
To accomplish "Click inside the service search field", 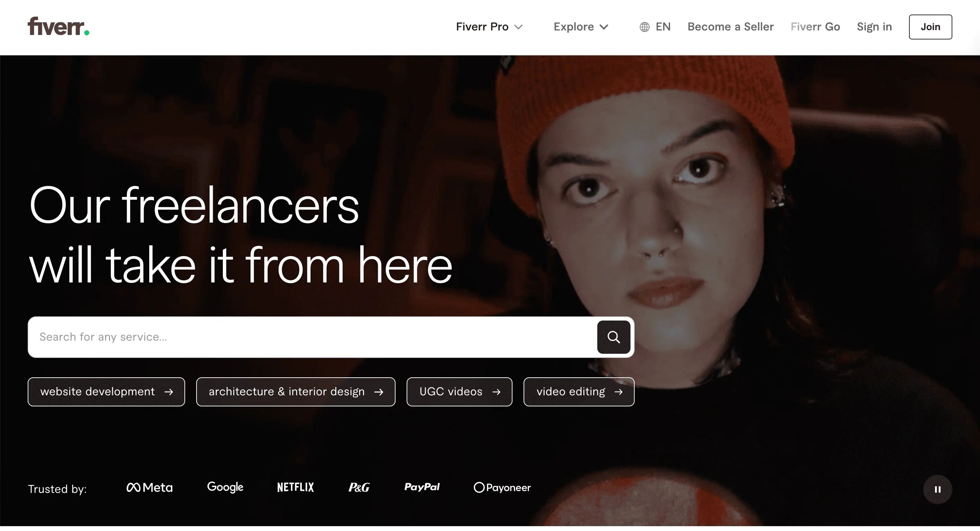I will coord(266,337).
